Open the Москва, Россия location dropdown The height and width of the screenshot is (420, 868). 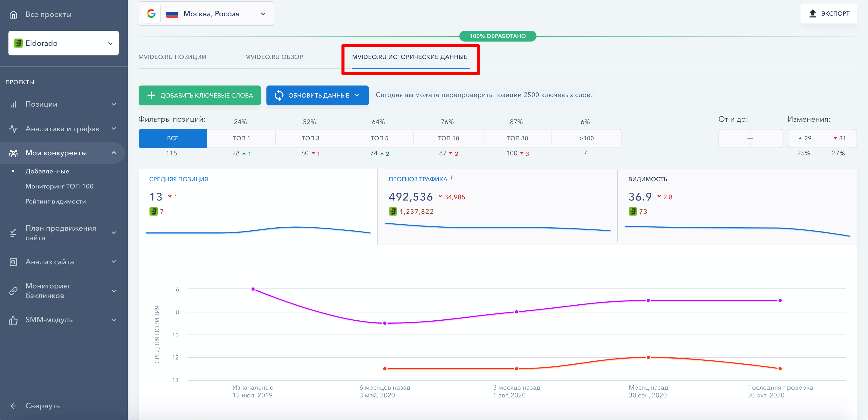click(x=206, y=14)
